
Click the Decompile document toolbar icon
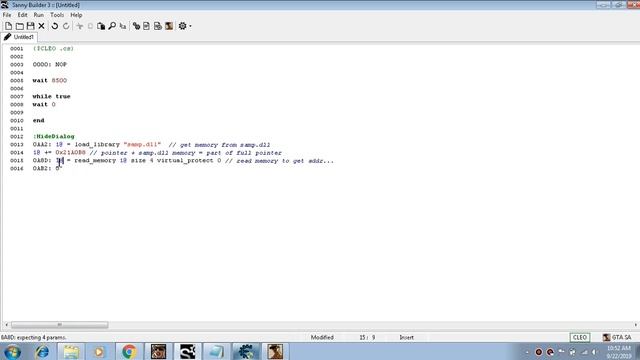coord(147,26)
